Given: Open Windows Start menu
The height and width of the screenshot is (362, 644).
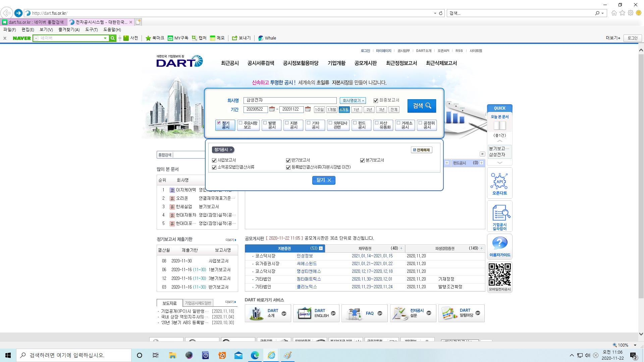Looking at the screenshot, I should tap(8, 355).
